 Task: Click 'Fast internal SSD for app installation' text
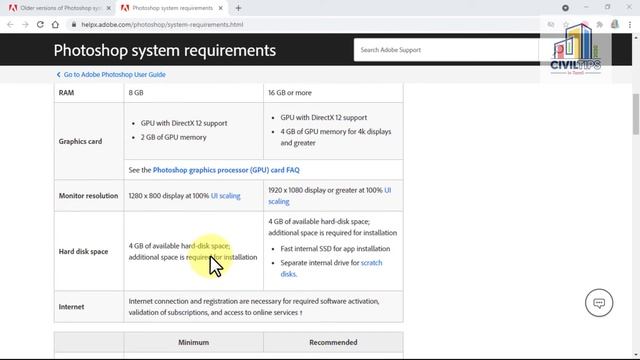335,249
